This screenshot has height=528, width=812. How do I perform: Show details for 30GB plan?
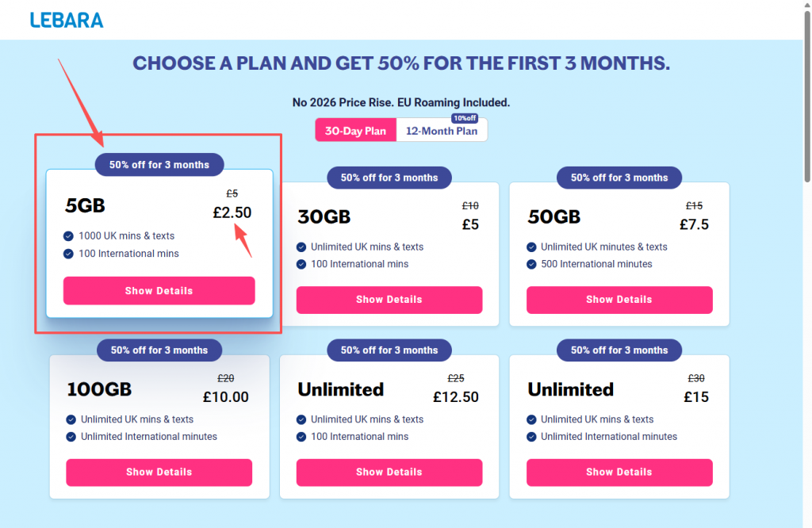click(x=389, y=299)
